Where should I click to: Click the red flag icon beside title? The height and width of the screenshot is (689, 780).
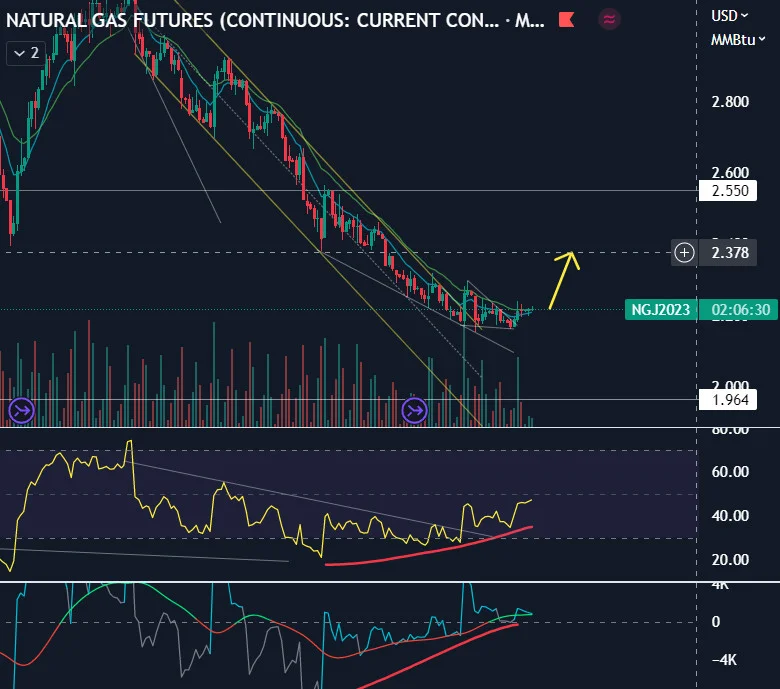point(567,20)
